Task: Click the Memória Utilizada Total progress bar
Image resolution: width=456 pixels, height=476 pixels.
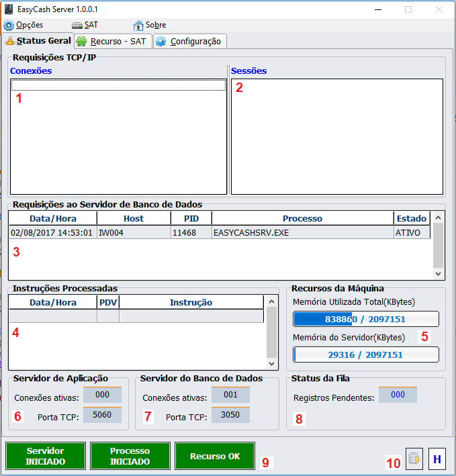Action: point(366,319)
